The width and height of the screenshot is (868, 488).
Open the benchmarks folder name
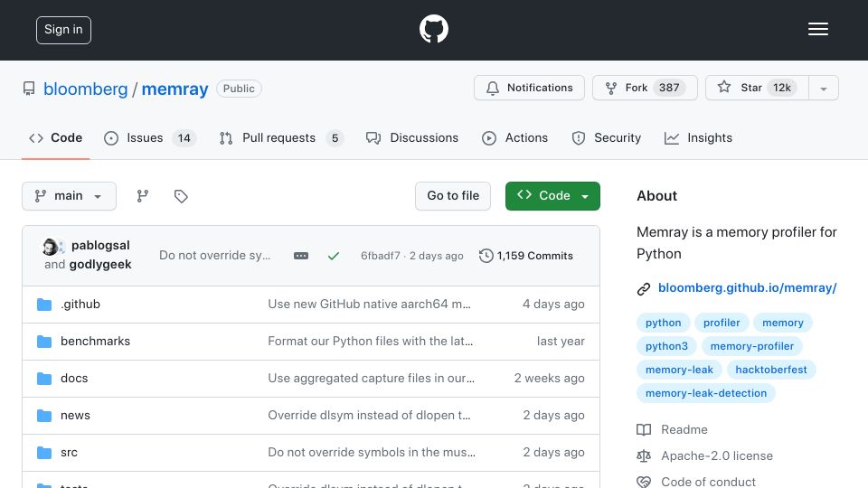(95, 342)
